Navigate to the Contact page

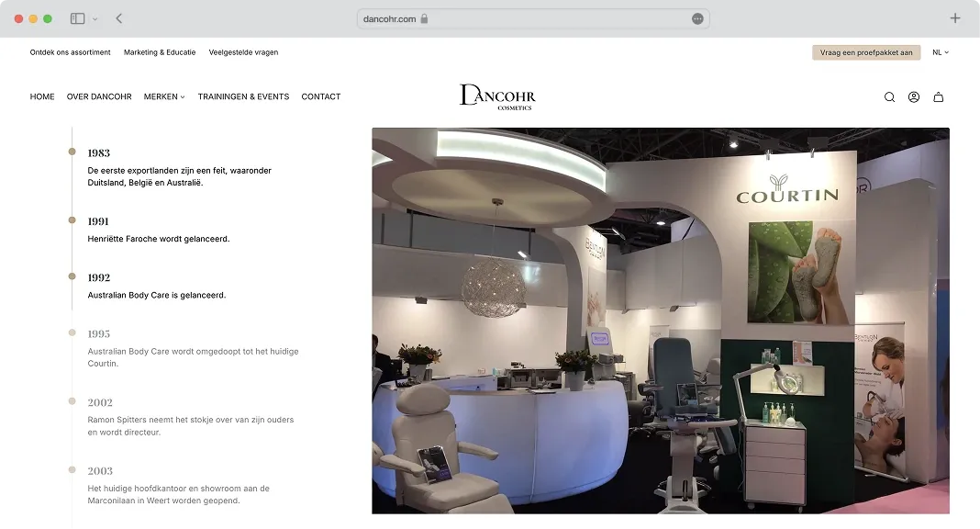point(320,97)
